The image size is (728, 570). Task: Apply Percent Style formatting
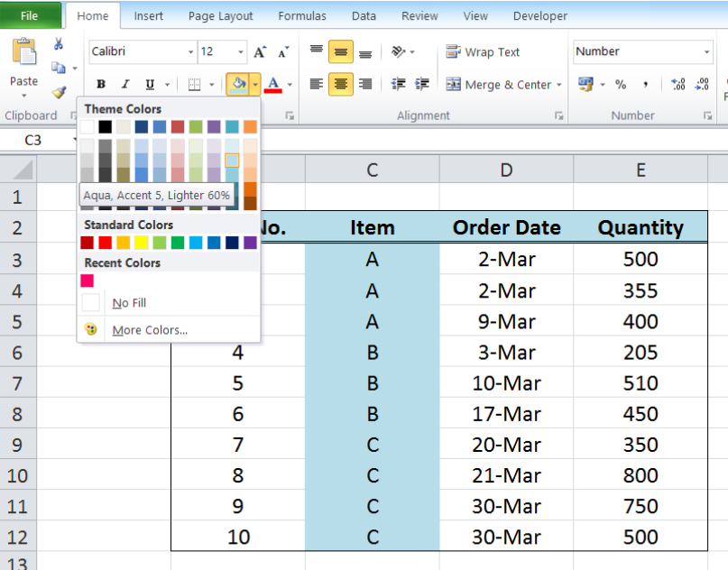point(621,85)
